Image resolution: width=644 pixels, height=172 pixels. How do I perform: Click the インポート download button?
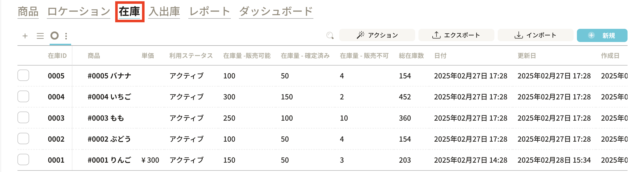tap(535, 35)
